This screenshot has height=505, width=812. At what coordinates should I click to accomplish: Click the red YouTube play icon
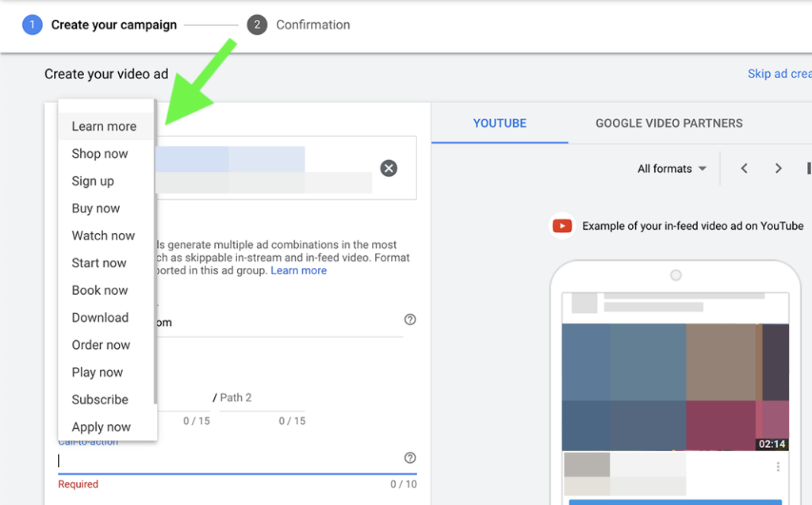tap(561, 226)
